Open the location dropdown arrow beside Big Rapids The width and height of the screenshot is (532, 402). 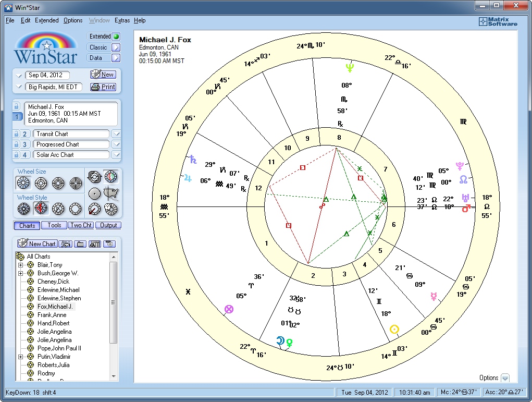[x=19, y=87]
